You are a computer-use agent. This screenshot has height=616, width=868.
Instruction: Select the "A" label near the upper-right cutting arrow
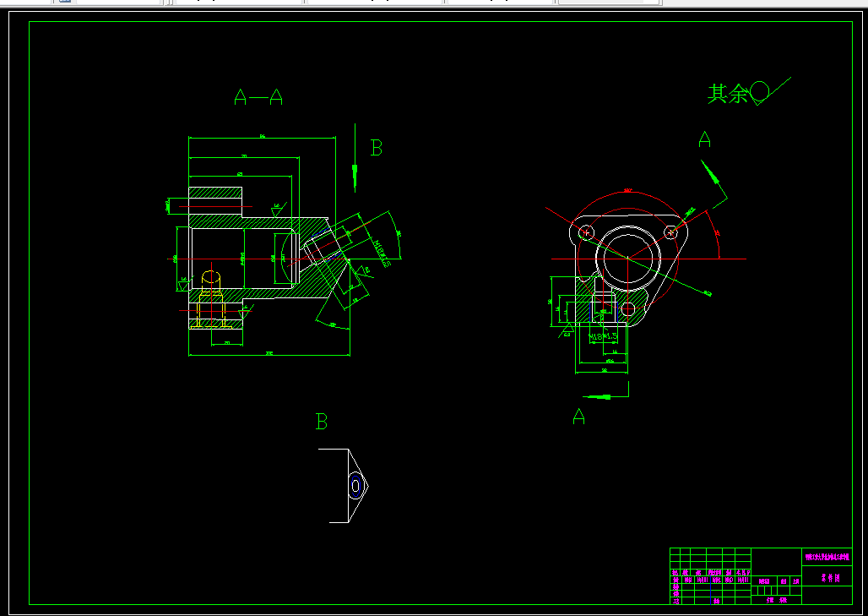point(704,139)
